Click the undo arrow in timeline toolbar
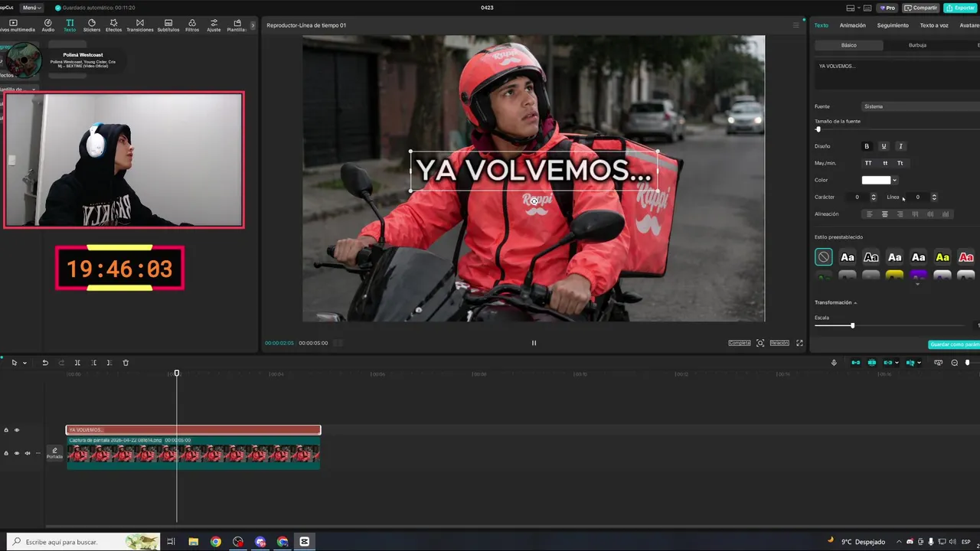Screen dimensions: 980x551 click(45, 363)
